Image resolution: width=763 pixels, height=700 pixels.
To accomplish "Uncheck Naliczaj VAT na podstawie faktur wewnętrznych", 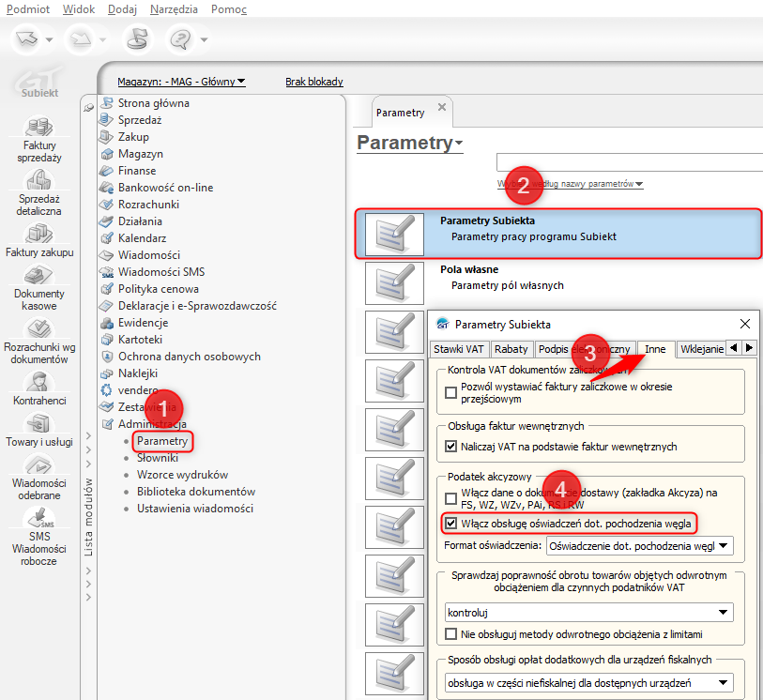I will 451,447.
